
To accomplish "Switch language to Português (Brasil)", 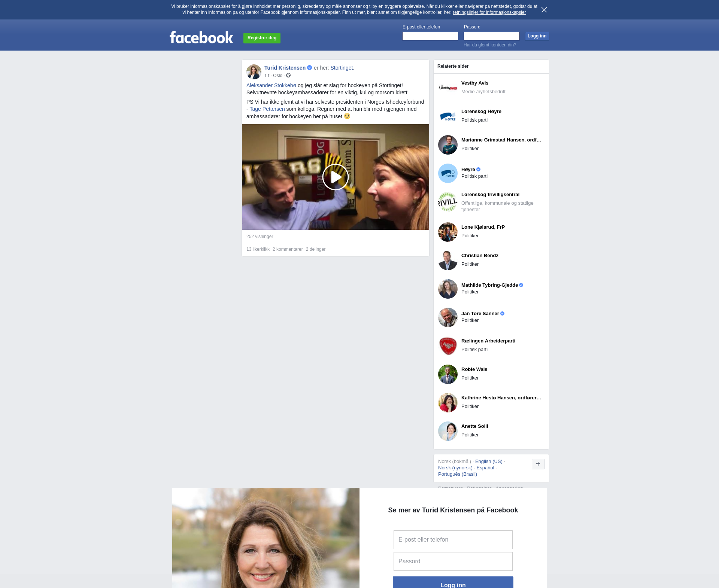I will click(458, 474).
